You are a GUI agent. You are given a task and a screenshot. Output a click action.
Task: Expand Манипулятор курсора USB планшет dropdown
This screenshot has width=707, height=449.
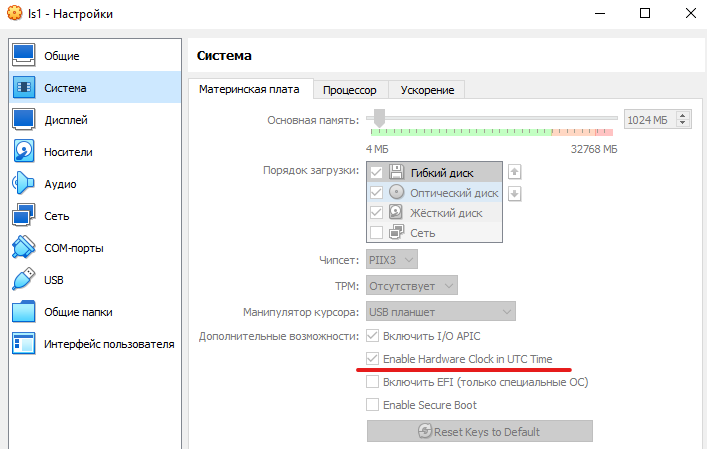coord(441,312)
